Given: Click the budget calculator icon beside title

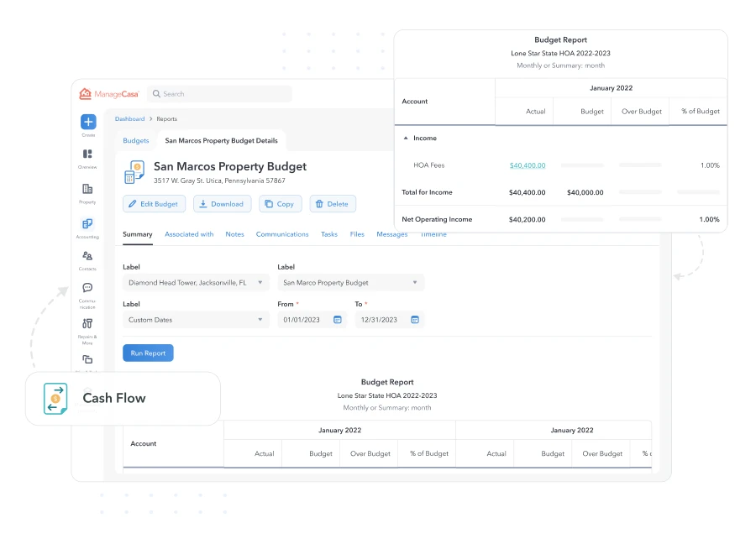Looking at the screenshot, I should pyautogui.click(x=134, y=172).
